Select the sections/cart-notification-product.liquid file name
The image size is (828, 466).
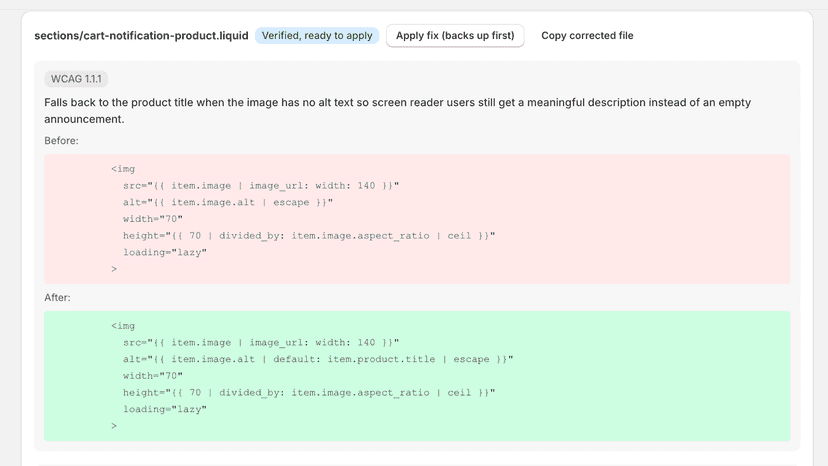tap(141, 35)
